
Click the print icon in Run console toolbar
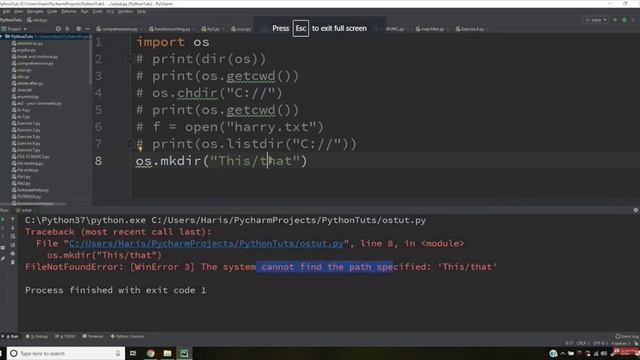[13, 253]
